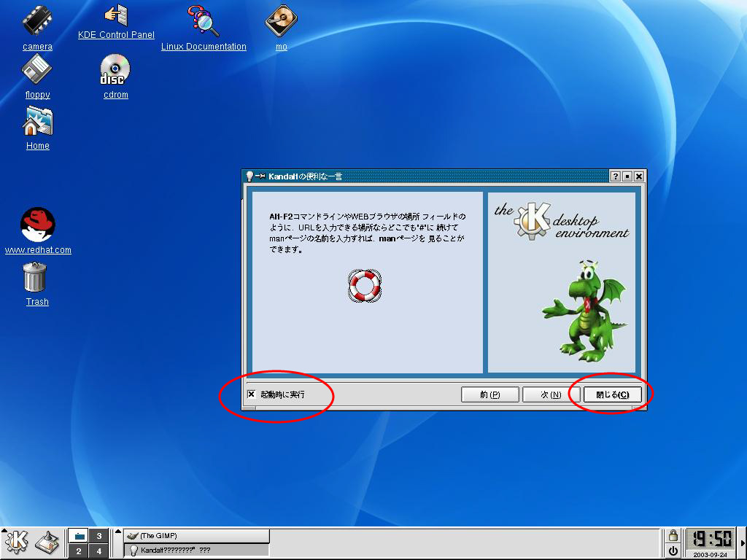This screenshot has height=560, width=747.
Task: Click the KDE Control Panel label text
Action: pos(116,35)
